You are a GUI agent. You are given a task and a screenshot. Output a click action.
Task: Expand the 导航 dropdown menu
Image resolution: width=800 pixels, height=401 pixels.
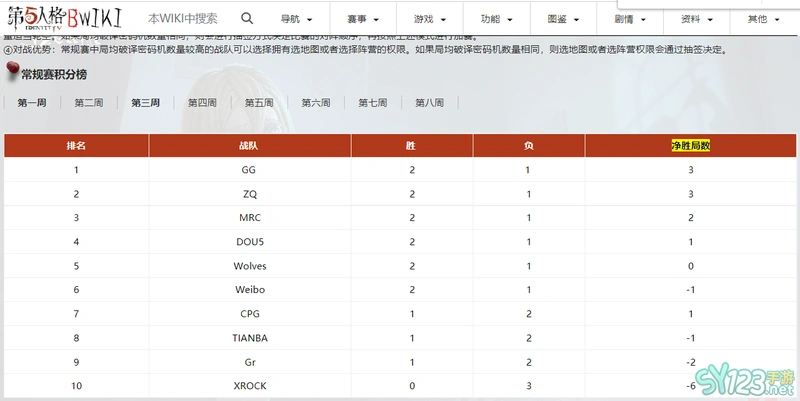click(296, 19)
